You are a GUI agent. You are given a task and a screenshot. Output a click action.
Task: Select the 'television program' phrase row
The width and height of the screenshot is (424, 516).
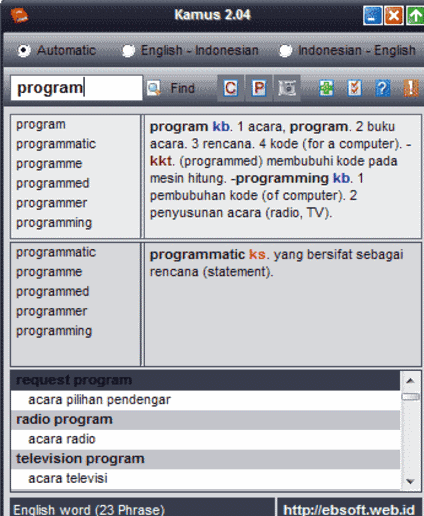(205, 459)
